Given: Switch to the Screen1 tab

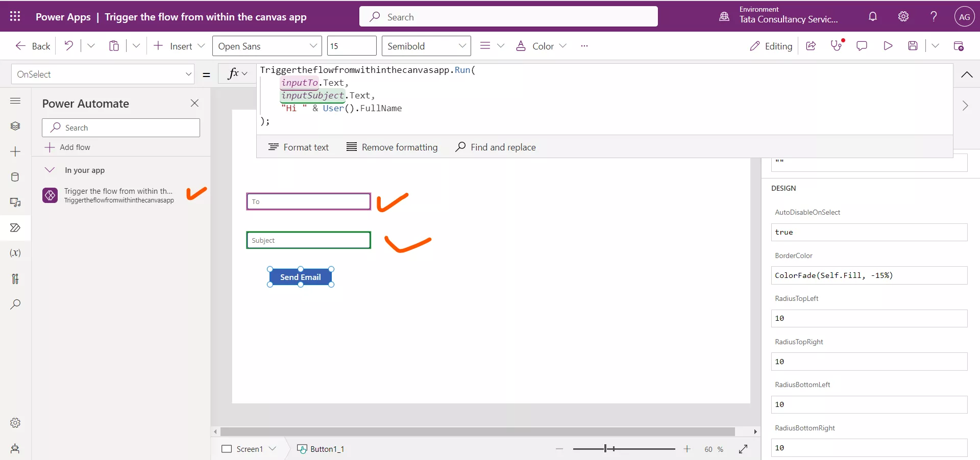Looking at the screenshot, I should [x=249, y=449].
